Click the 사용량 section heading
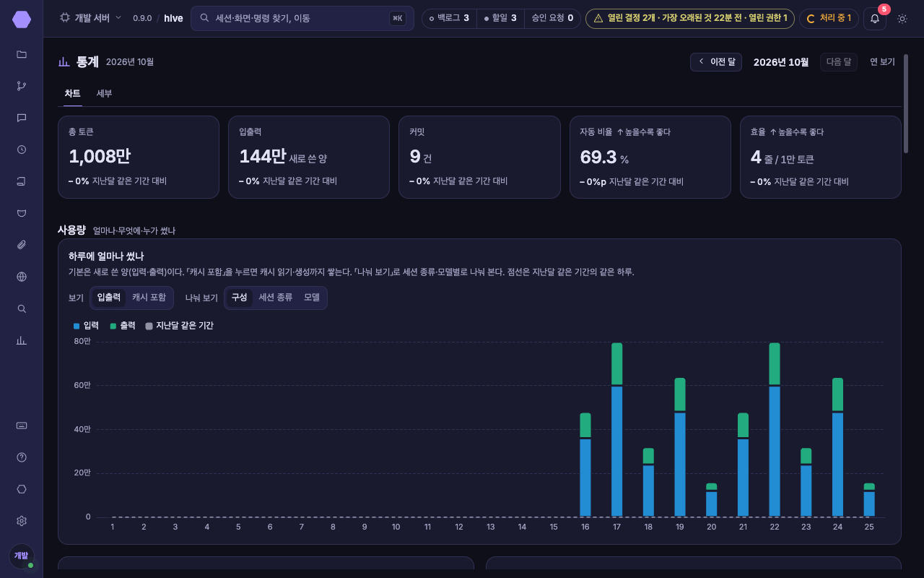The image size is (924, 578). click(x=71, y=230)
